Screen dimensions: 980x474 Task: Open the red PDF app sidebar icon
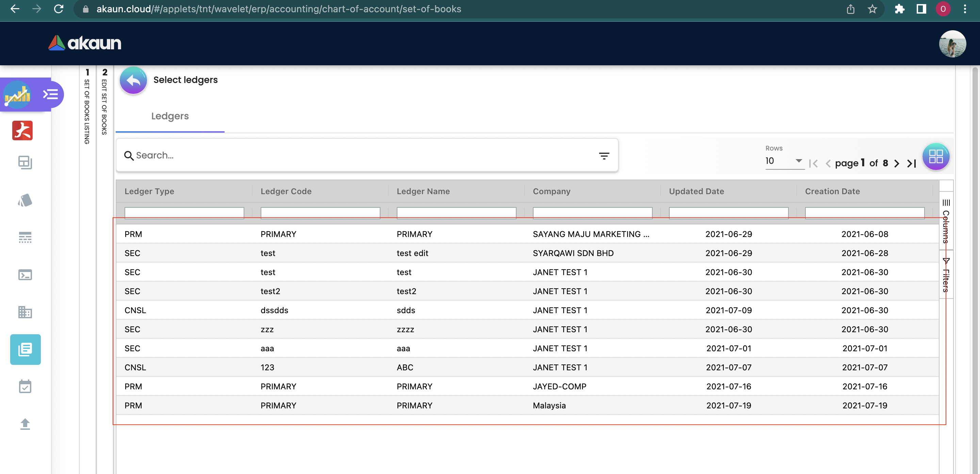click(22, 131)
